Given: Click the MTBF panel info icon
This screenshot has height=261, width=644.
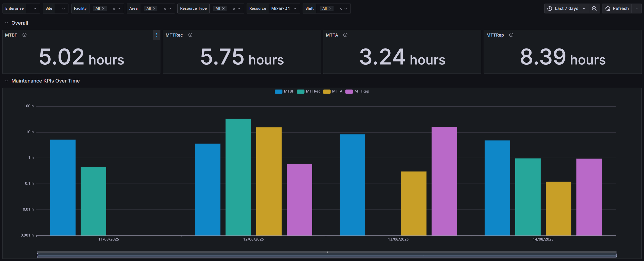Looking at the screenshot, I should [x=24, y=35].
